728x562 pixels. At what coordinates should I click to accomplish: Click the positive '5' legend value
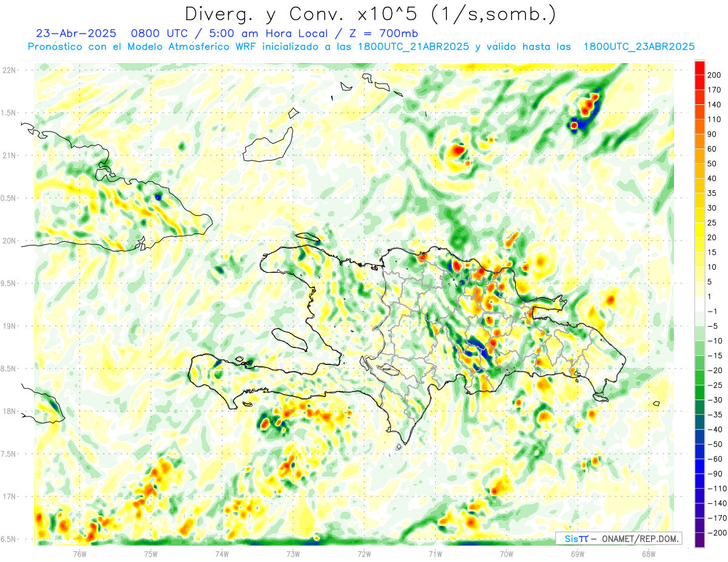click(710, 282)
